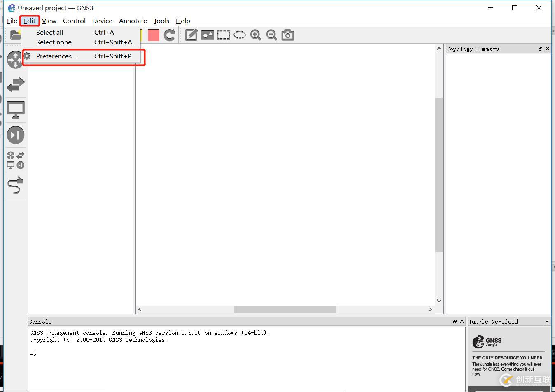The image size is (555, 392).
Task: Open the Control menu
Action: pyautogui.click(x=74, y=21)
